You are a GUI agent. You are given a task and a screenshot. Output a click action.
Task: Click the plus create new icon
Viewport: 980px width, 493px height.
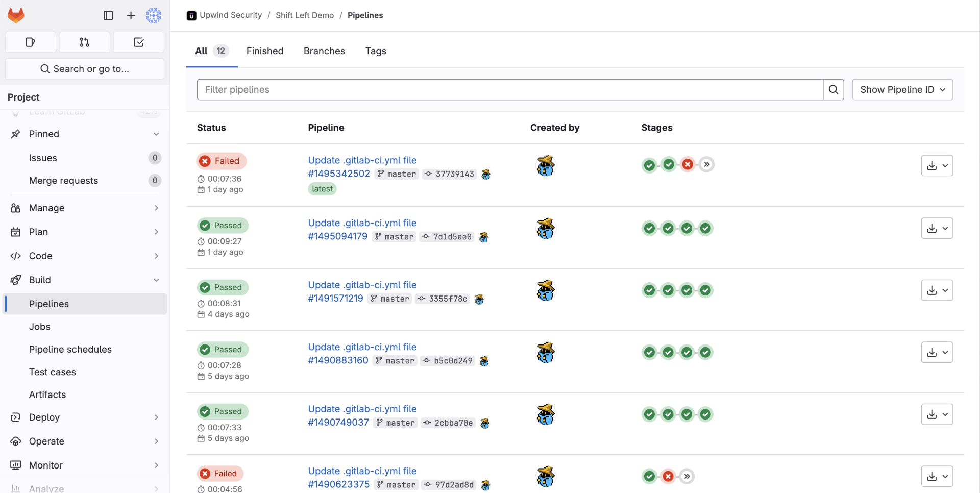pyautogui.click(x=131, y=15)
